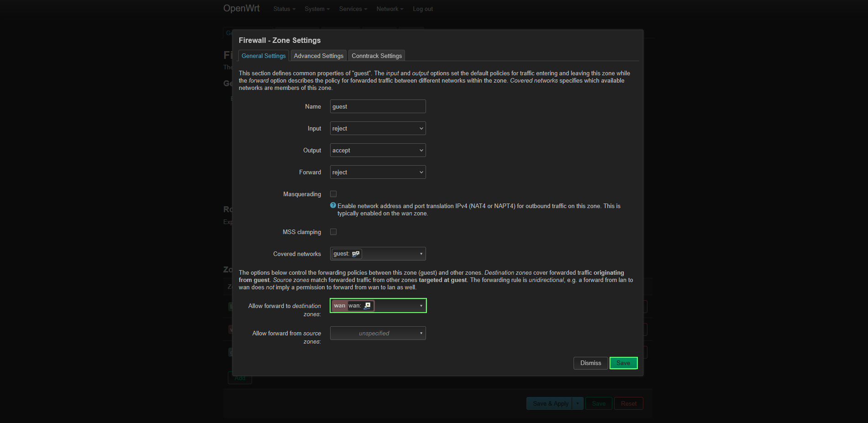Expand the Covered networks dropdown
Screen dimensions: 868x423
[x=378, y=254]
